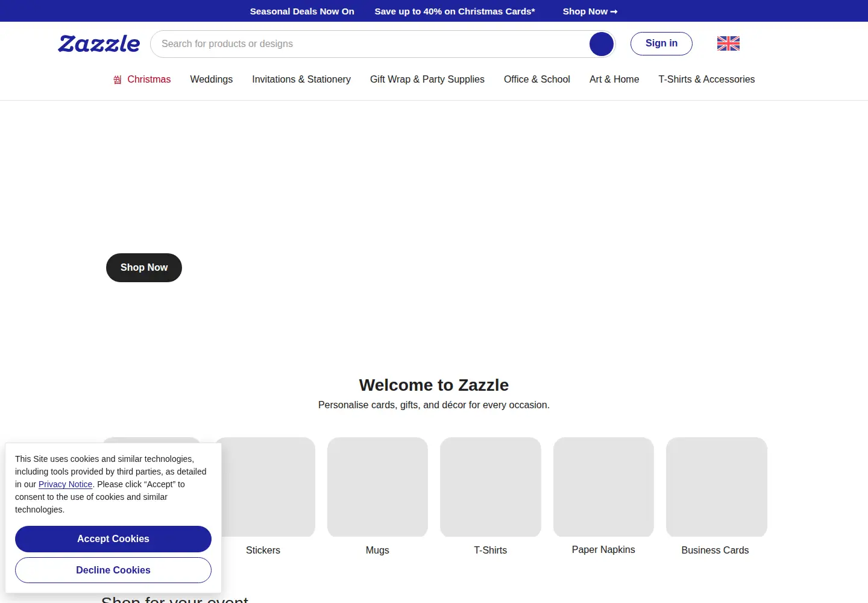This screenshot has height=603, width=868.
Task: Select the Stickers thumbnail
Action: pyautogui.click(x=265, y=487)
